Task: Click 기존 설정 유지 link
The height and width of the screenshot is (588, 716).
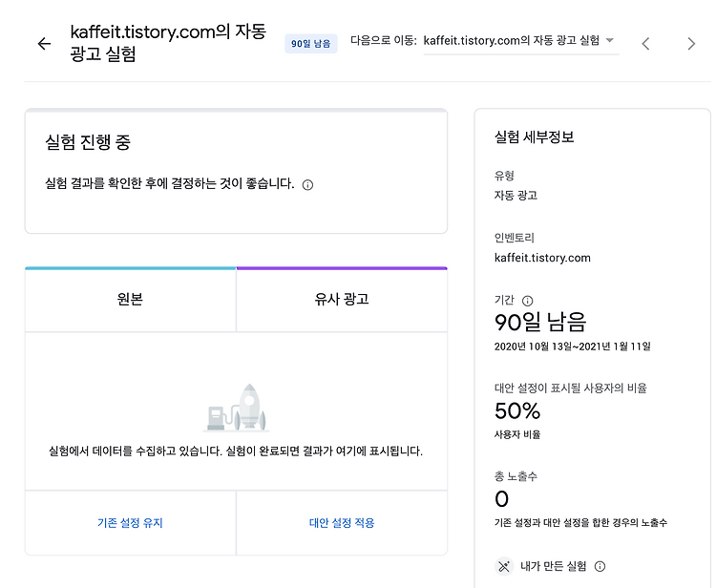Action: [130, 523]
